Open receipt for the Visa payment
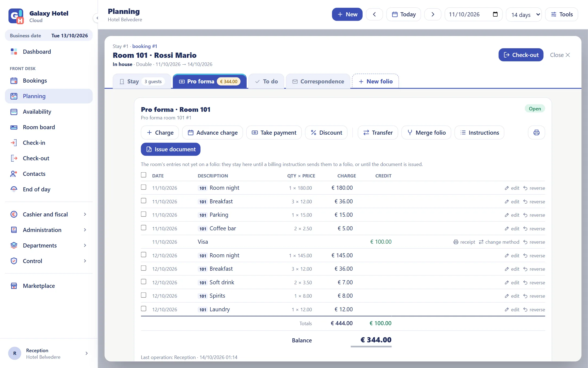 click(464, 242)
